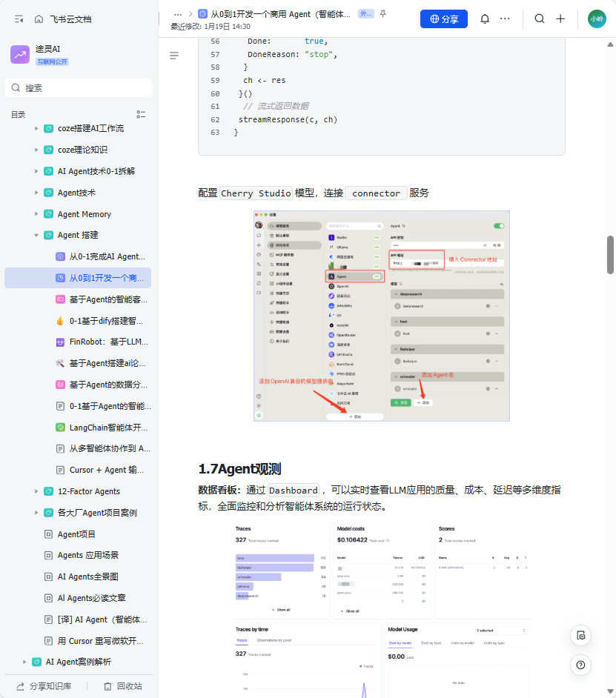The width and height of the screenshot is (616, 698).
Task: Click the document type icon beside title
Action: tap(202, 14)
